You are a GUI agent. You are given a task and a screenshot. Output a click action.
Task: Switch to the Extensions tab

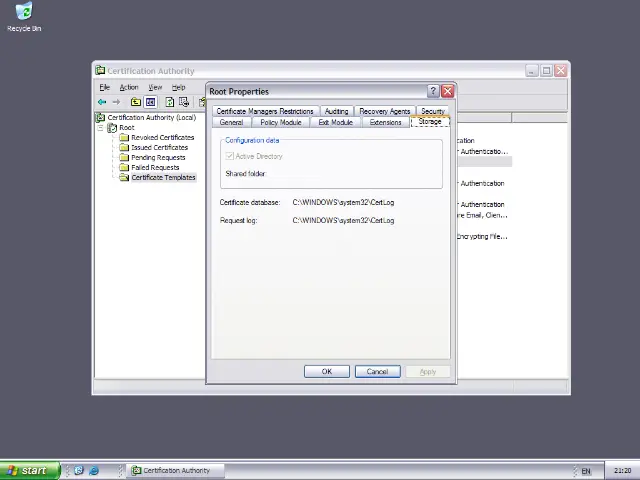click(x=386, y=122)
